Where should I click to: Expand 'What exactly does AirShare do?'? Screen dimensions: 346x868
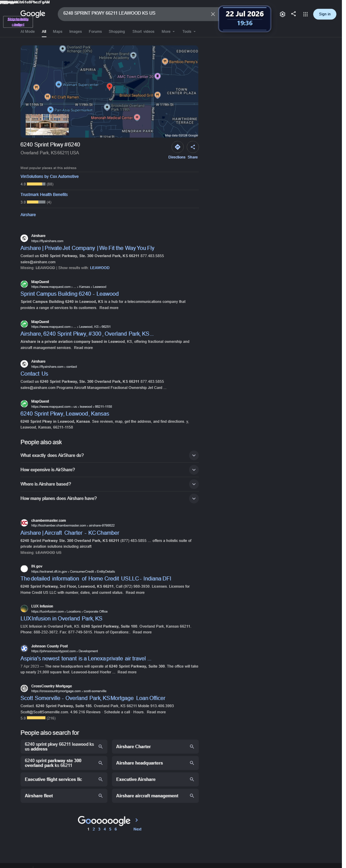(x=109, y=455)
